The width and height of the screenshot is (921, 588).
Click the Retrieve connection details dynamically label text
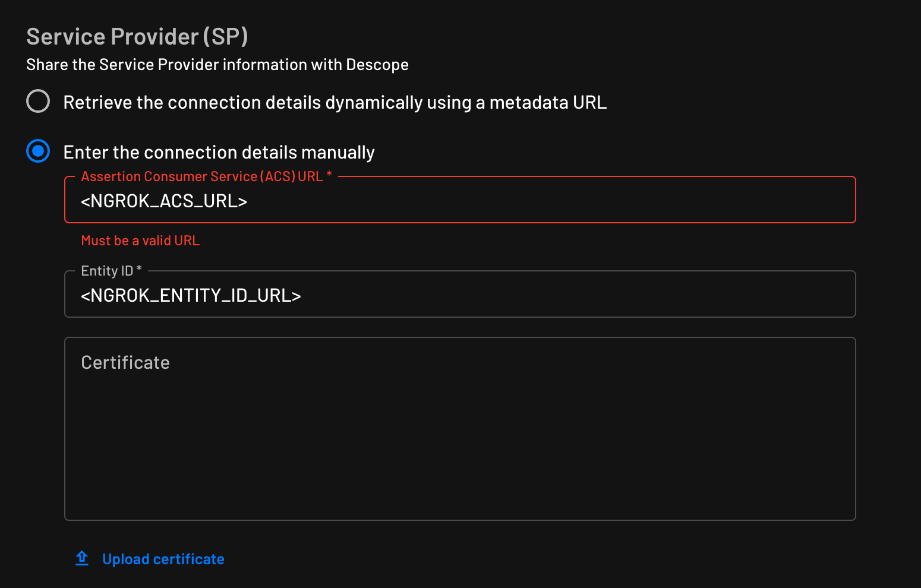click(x=335, y=102)
